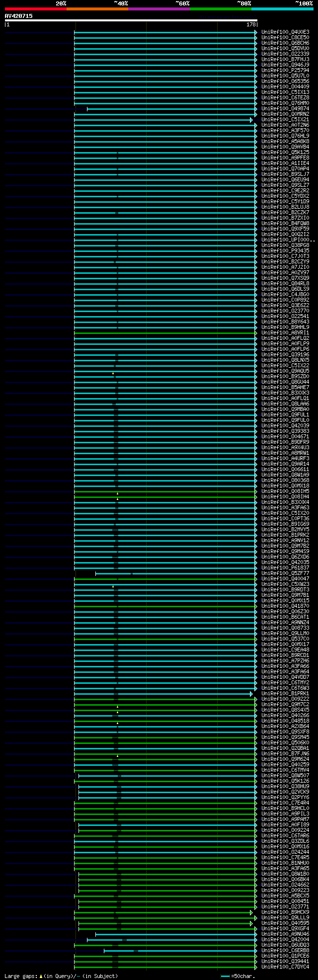This screenshot has width=318, height=980.
Task: Click hit label UniRef100_C8CE50
Action: pos(285,37)
